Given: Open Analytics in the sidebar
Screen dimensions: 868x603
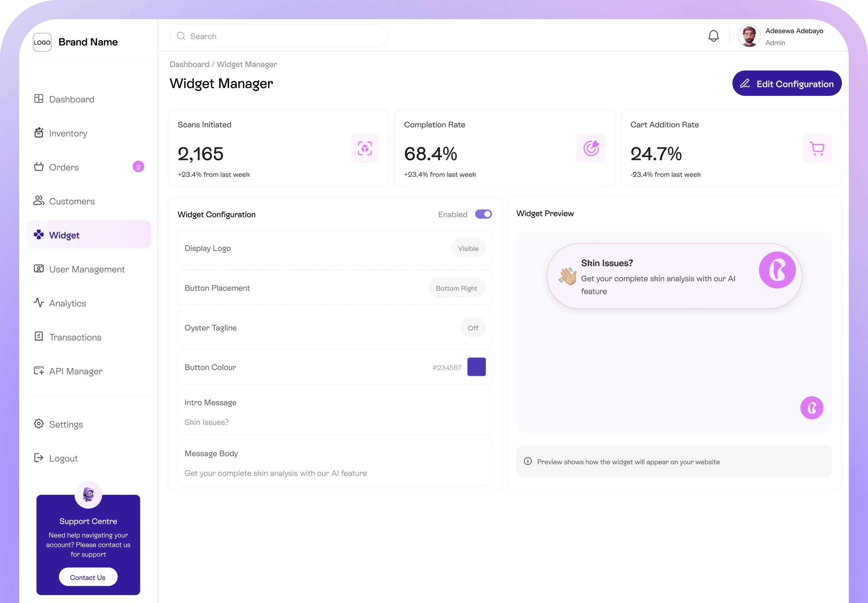Looking at the screenshot, I should [68, 303].
